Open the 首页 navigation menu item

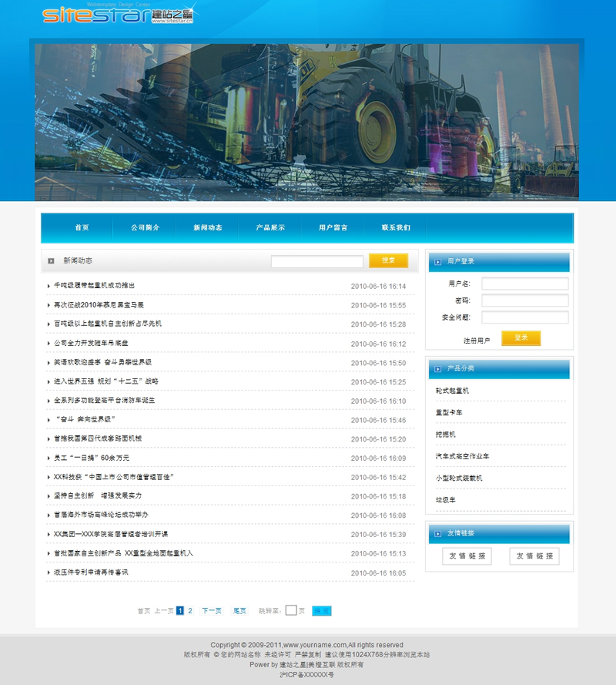82,228
